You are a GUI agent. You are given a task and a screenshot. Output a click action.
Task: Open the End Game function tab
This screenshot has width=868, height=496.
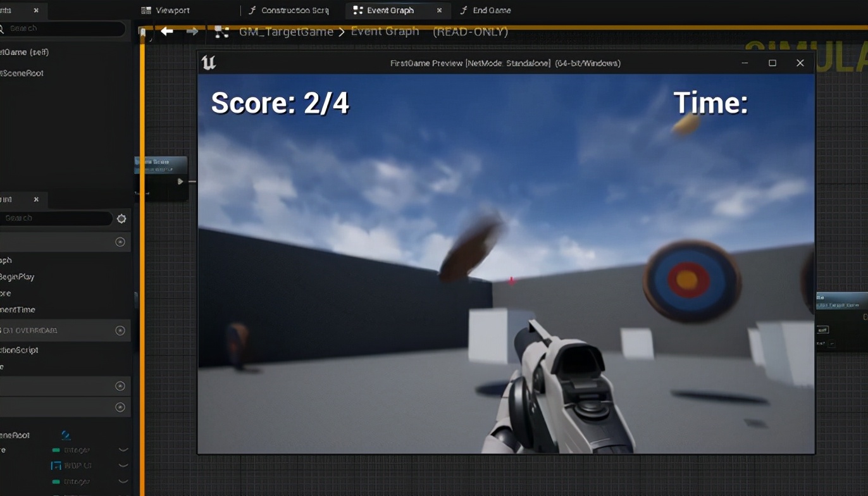coord(491,10)
